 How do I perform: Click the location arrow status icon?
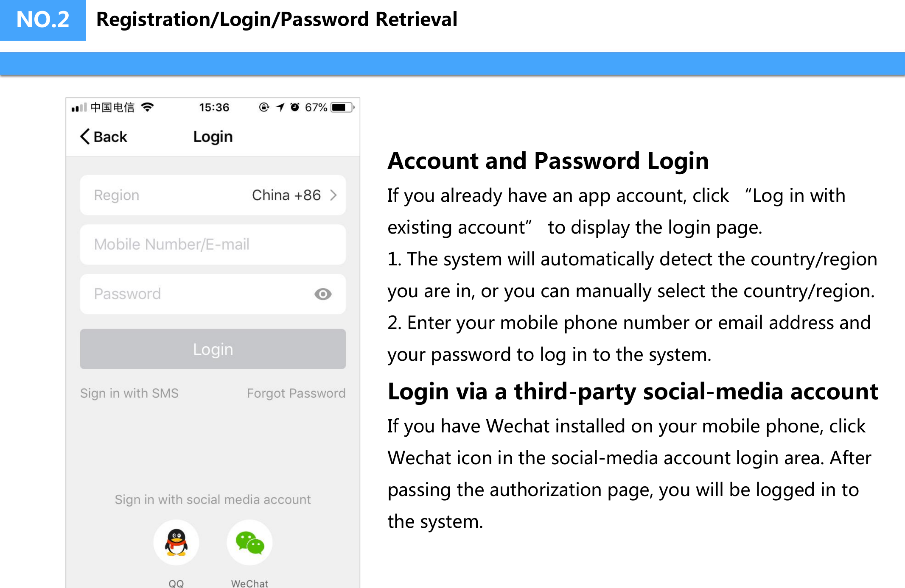pyautogui.click(x=280, y=107)
